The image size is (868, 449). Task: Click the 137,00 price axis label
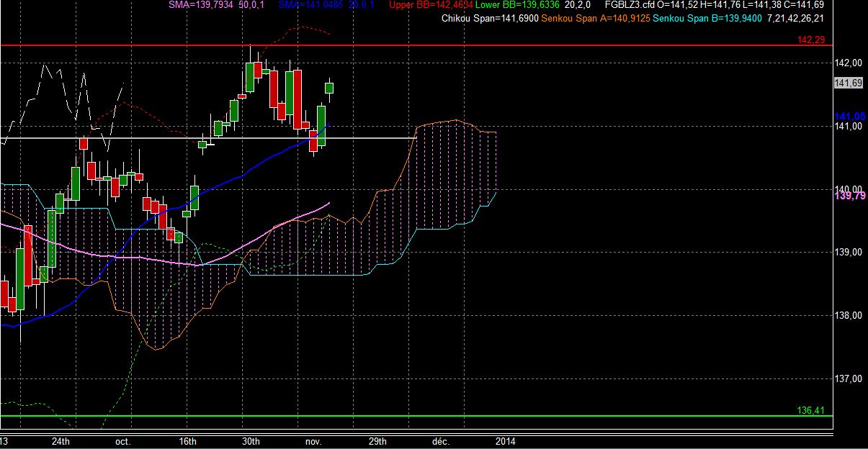(848, 378)
